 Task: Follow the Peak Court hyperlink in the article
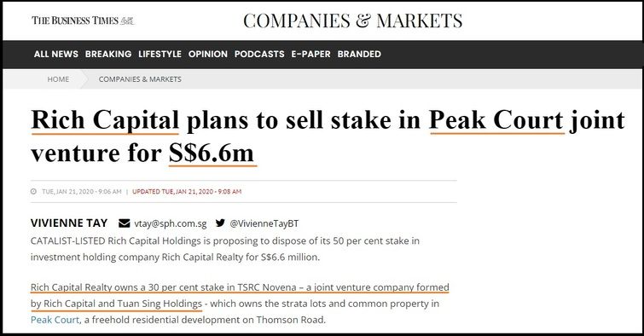tap(55, 320)
